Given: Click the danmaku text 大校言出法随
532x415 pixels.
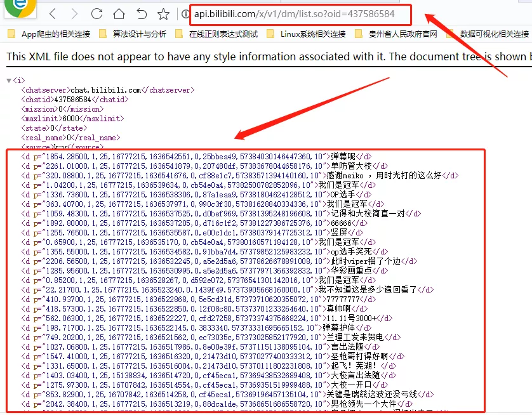Looking at the screenshot, I should tap(356, 375).
